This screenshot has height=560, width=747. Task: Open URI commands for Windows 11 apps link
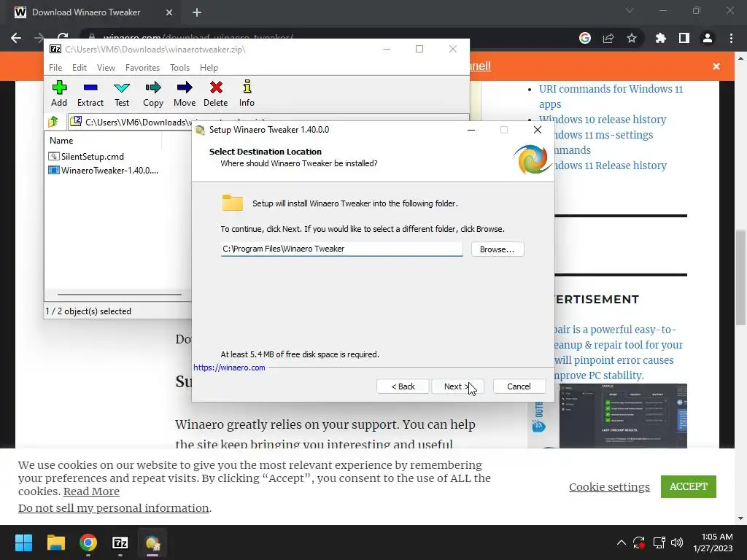[611, 96]
